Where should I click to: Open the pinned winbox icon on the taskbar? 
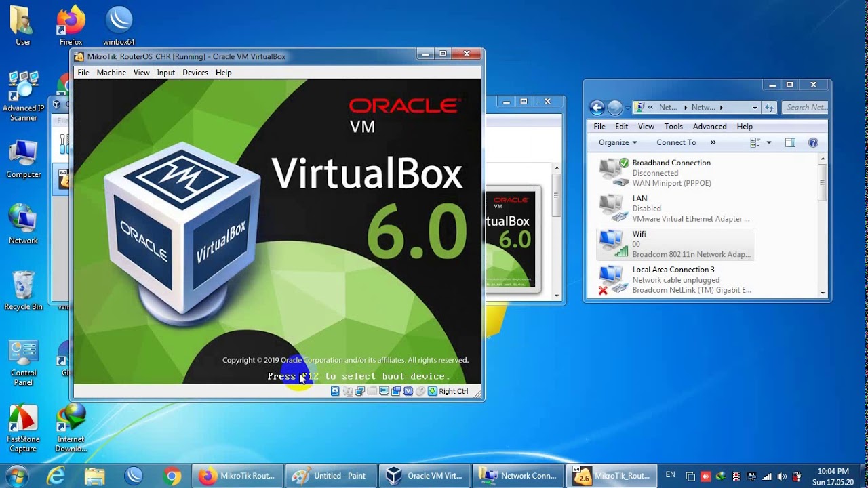(134, 476)
